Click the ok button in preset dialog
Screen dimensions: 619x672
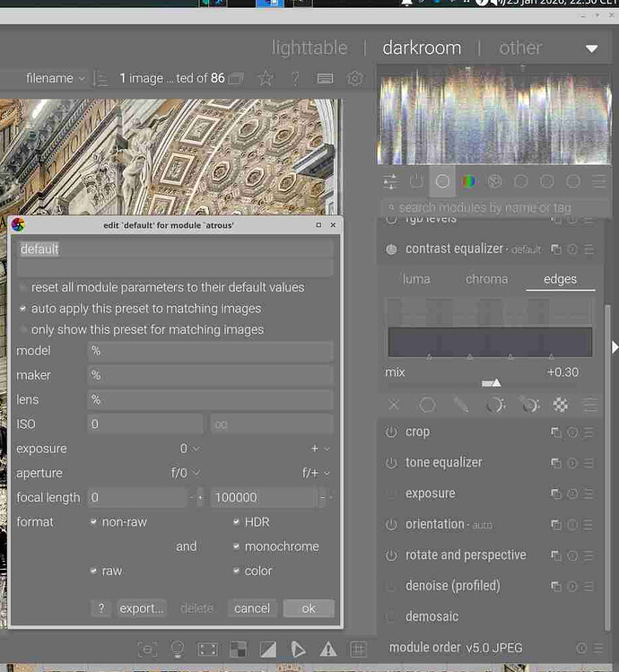pos(308,608)
